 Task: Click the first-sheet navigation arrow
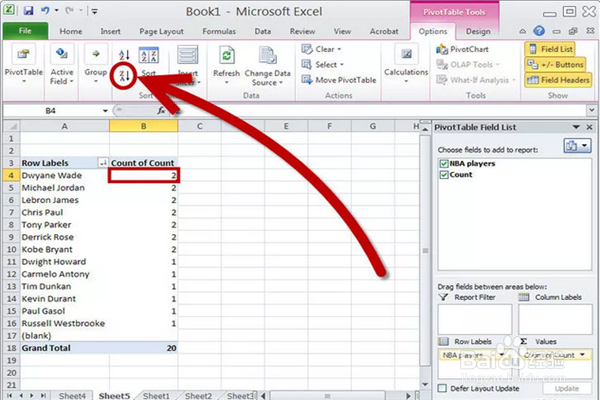point(10,396)
